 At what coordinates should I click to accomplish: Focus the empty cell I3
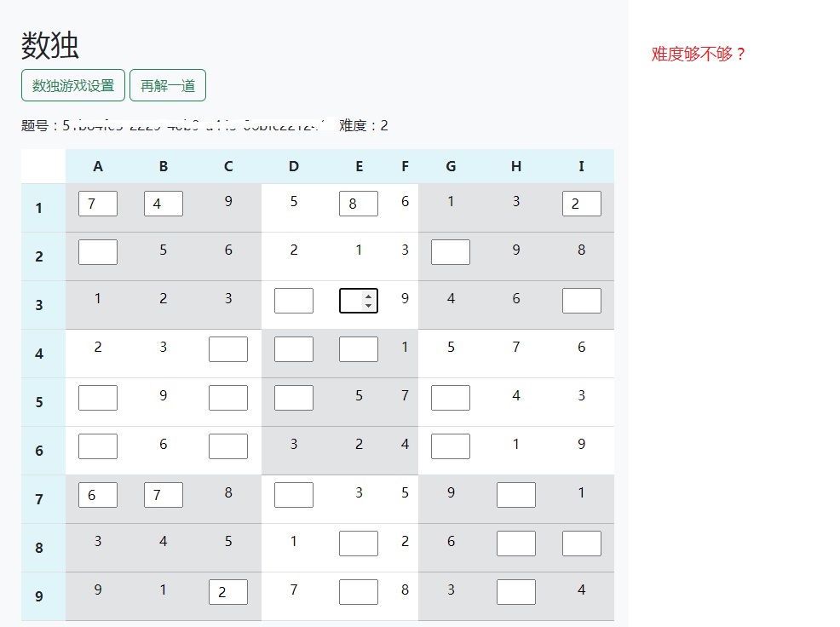coord(582,301)
